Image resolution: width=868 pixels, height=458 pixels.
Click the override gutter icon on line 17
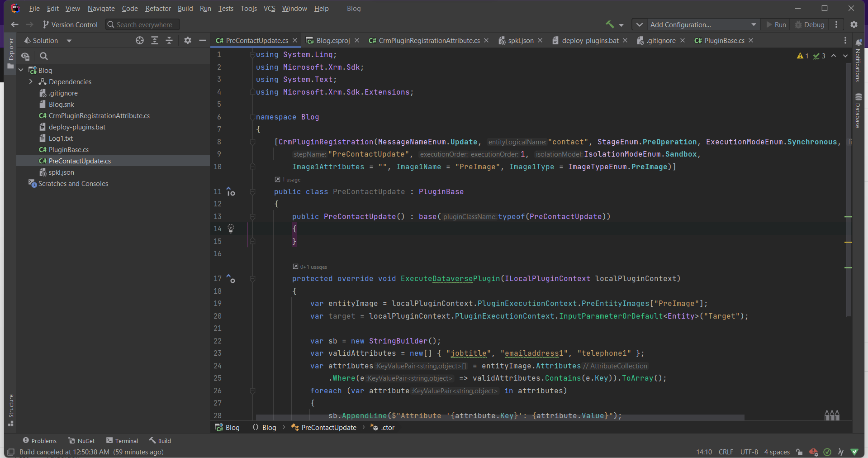(231, 279)
